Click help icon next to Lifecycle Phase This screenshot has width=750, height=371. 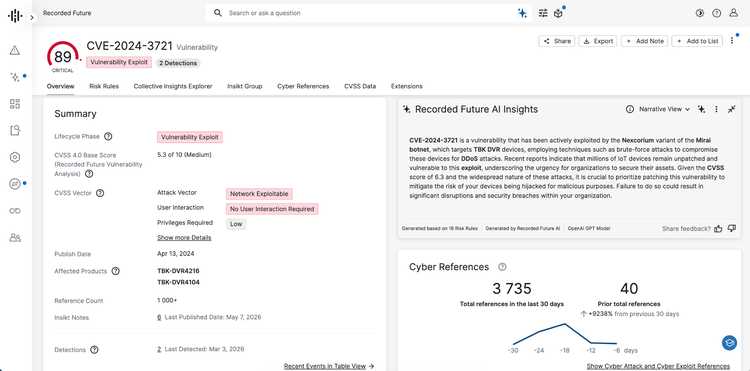tap(108, 137)
